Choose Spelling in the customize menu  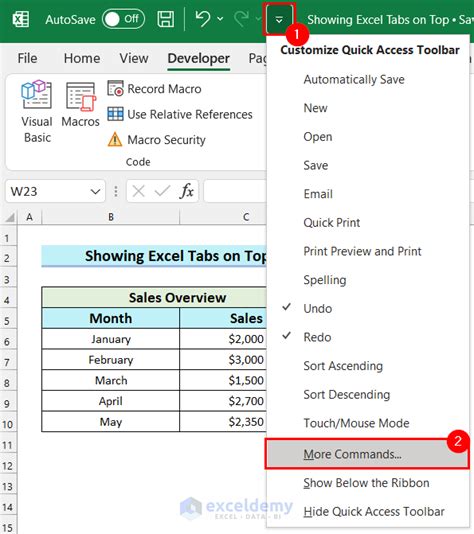pos(367,280)
